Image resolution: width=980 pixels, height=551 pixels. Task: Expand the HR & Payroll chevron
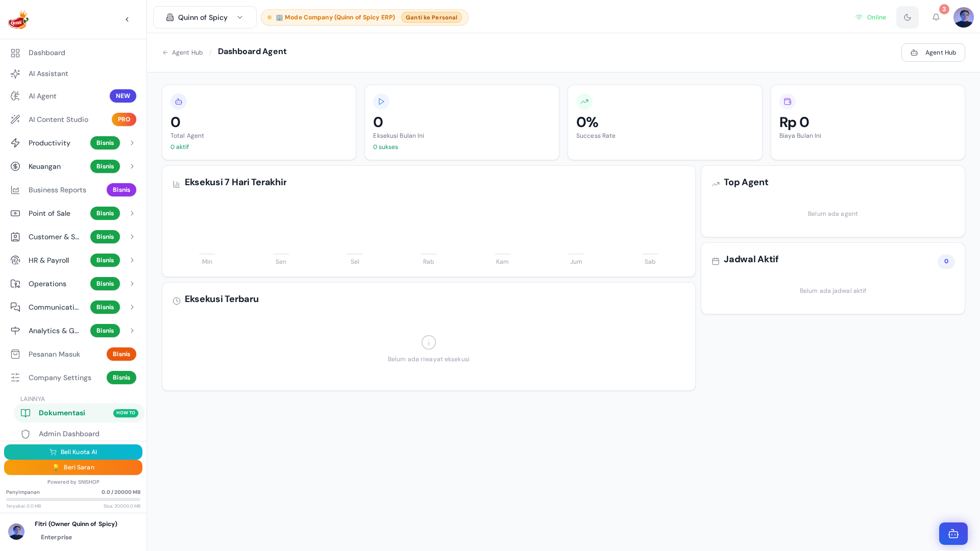point(132,260)
